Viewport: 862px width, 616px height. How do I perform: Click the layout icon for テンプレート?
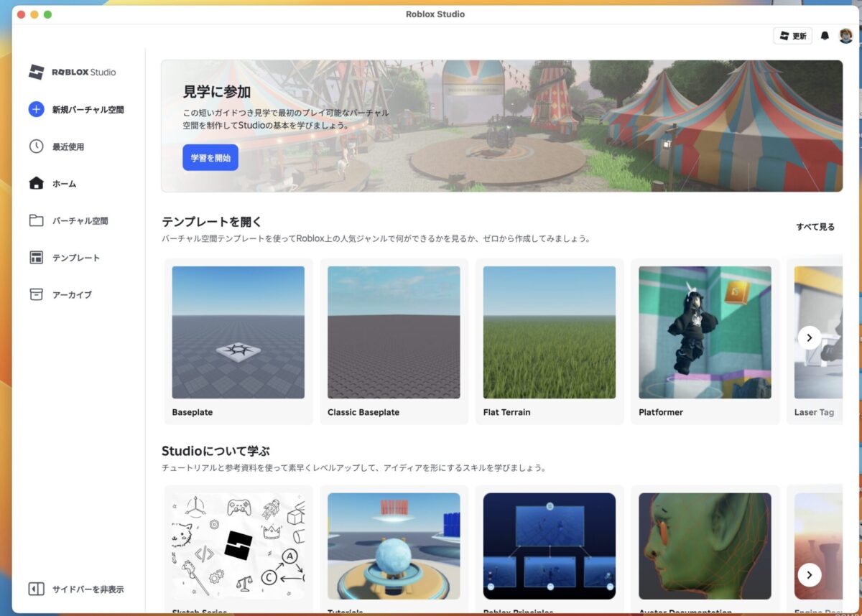click(36, 258)
